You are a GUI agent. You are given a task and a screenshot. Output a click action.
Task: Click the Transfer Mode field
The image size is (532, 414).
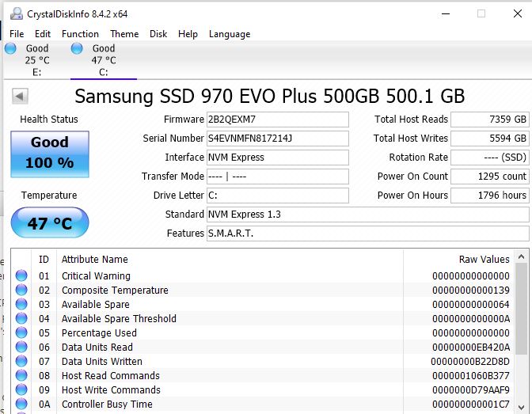[x=278, y=177]
